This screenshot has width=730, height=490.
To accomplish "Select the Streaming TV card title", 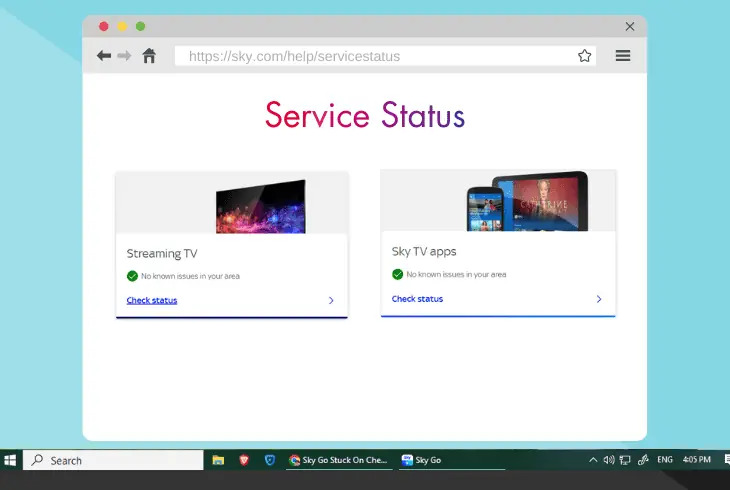I will (162, 253).
